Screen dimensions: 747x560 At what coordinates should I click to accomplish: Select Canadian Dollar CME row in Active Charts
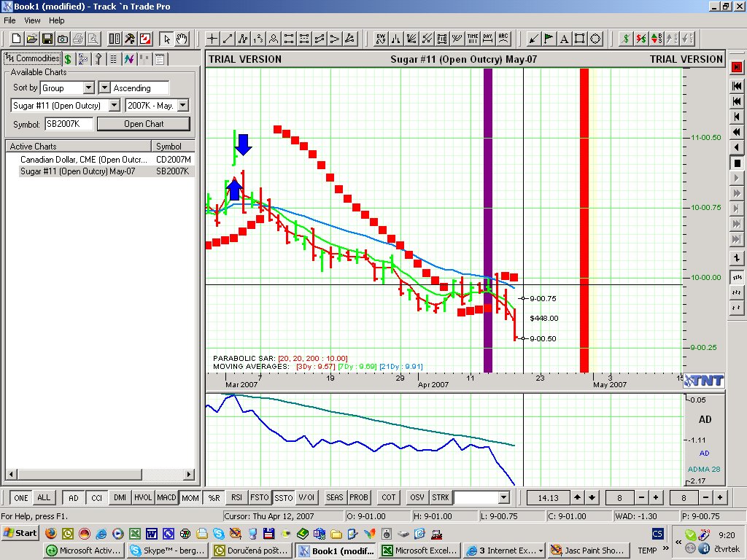tap(100, 160)
